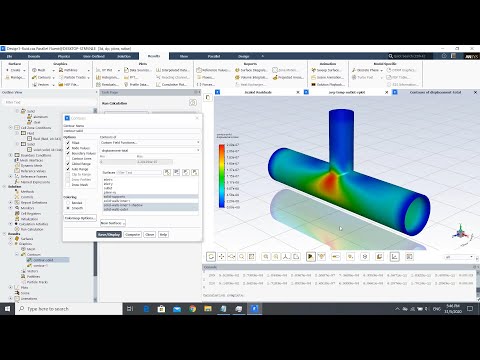Viewport: 480px width, 360px height.
Task: Open the Create surface dropdown arrow
Action: pyautogui.click(x=24, y=70)
